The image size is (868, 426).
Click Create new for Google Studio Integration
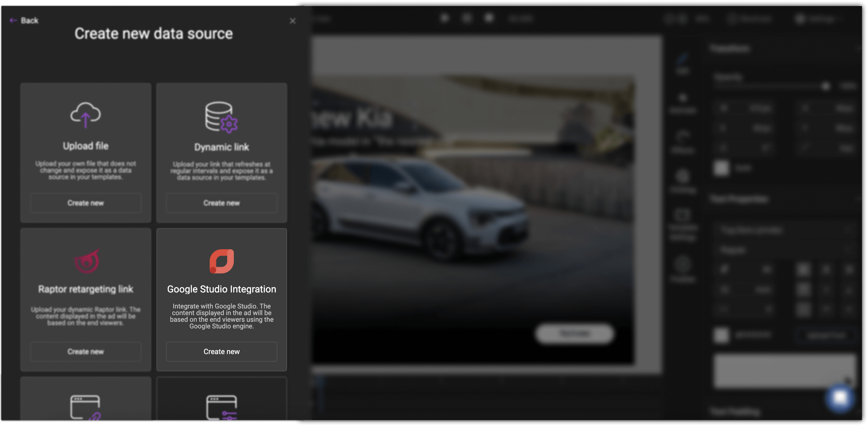[221, 351]
